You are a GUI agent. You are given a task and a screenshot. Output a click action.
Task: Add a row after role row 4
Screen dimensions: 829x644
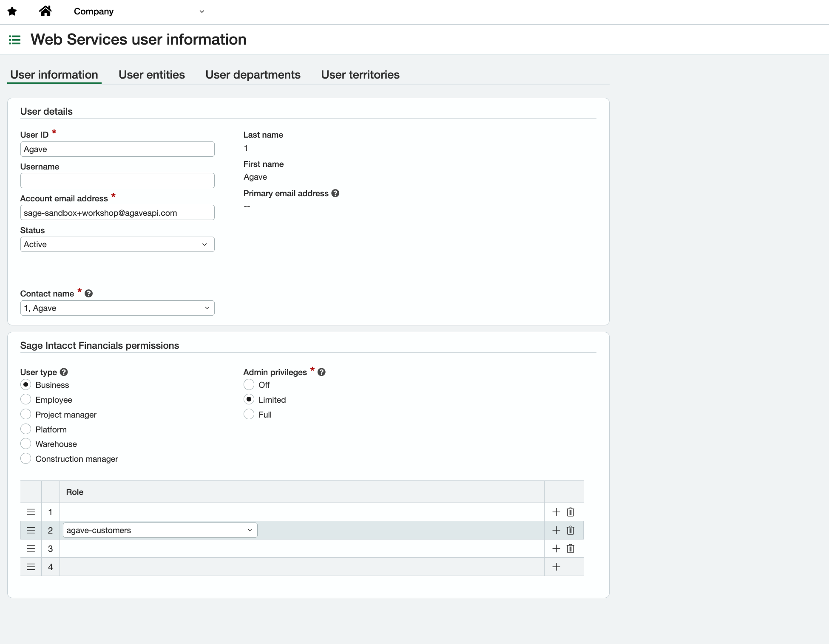pos(556,567)
